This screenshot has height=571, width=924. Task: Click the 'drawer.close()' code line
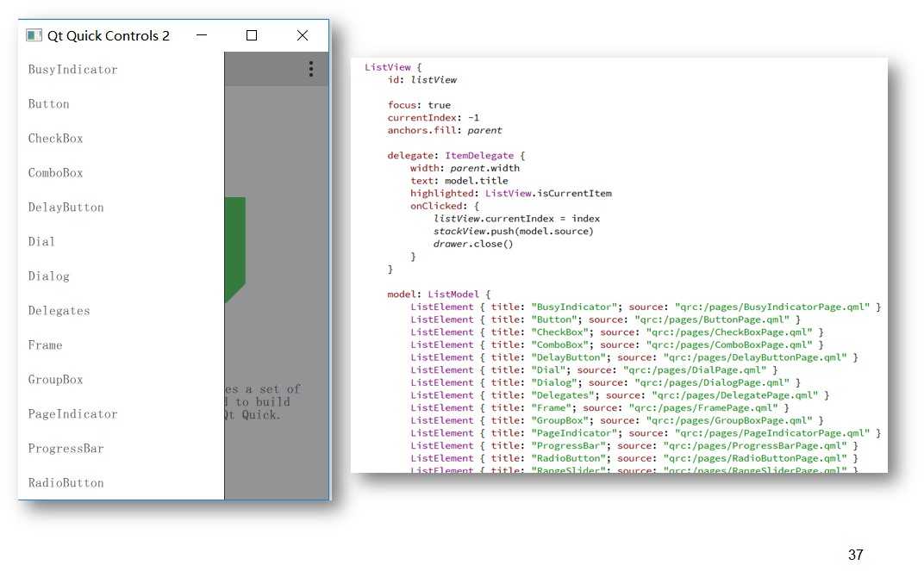tap(473, 244)
